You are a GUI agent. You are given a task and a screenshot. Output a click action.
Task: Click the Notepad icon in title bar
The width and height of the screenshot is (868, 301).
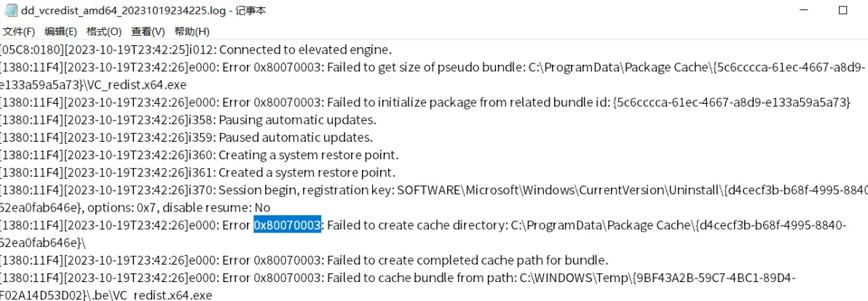9,11
